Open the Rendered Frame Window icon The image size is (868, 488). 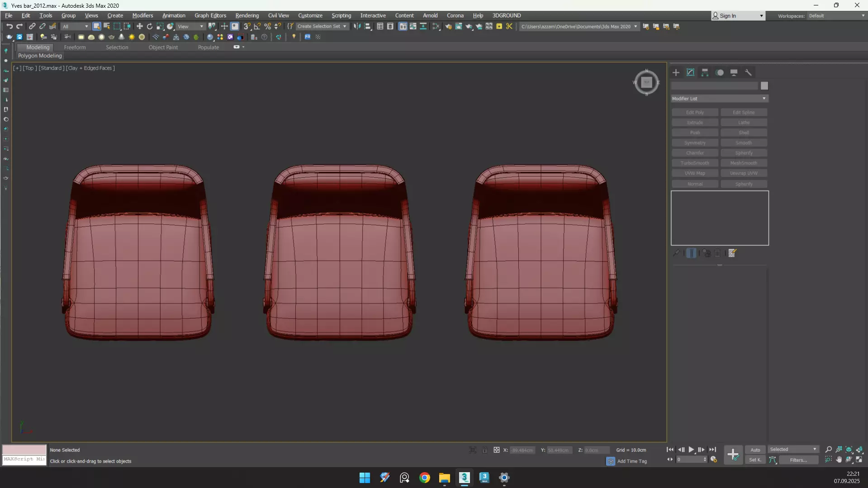459,26
